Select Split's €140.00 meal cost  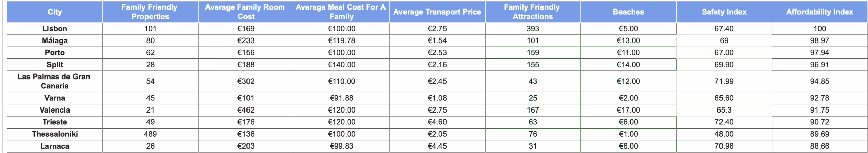(x=341, y=65)
